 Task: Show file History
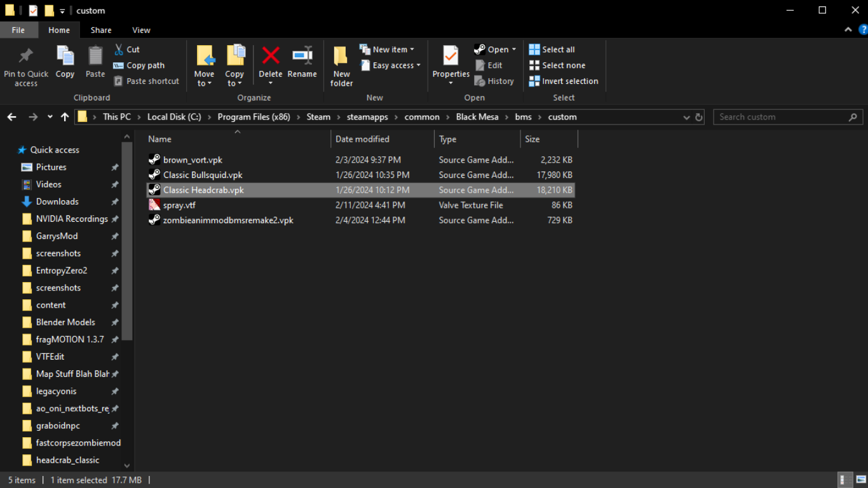[x=494, y=81]
